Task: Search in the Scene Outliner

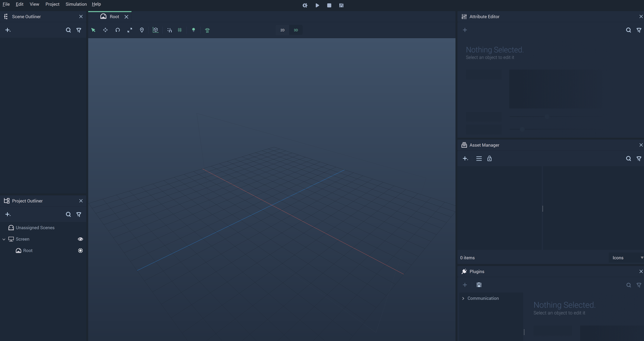Action: [68, 30]
